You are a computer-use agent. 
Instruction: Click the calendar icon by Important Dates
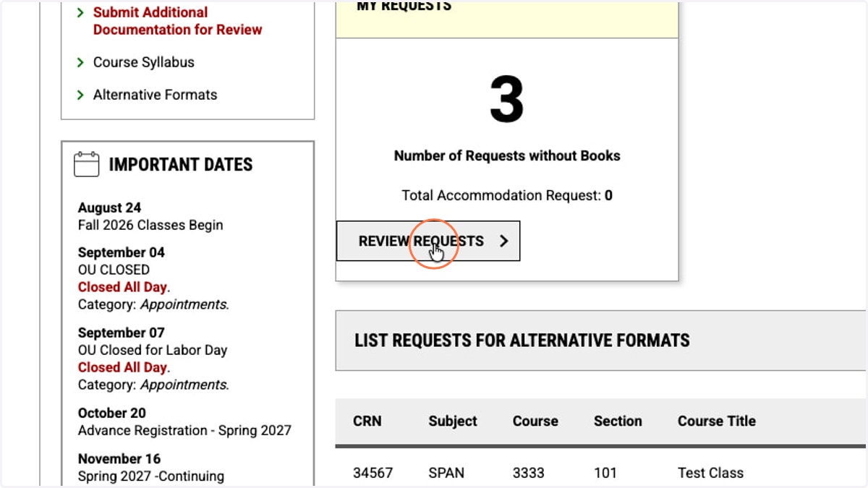click(87, 164)
